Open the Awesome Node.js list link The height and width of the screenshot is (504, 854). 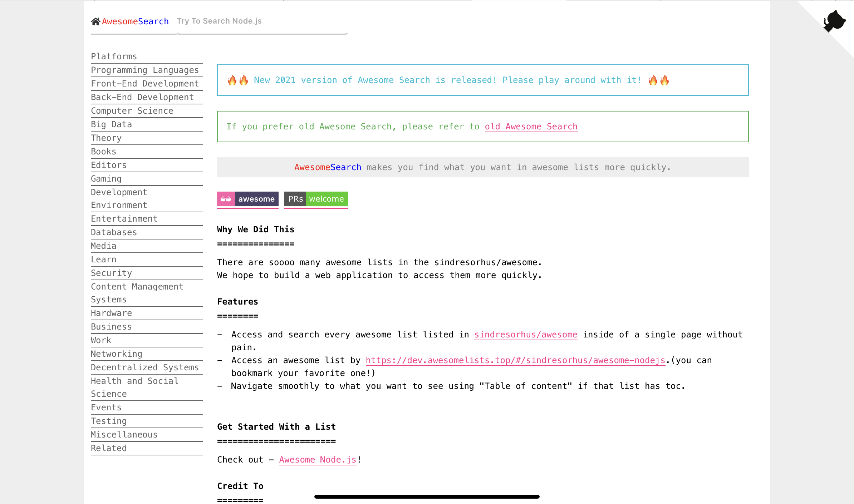click(318, 460)
